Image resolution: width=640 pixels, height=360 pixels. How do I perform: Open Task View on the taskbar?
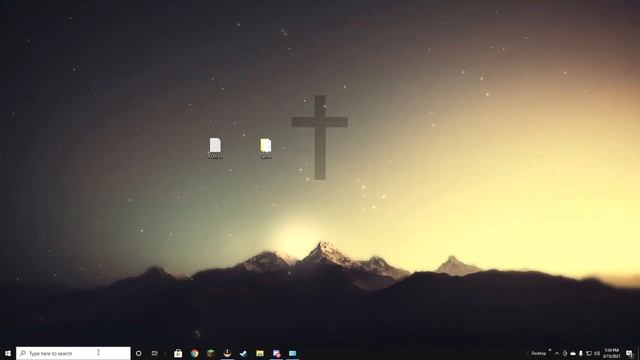[x=155, y=353]
